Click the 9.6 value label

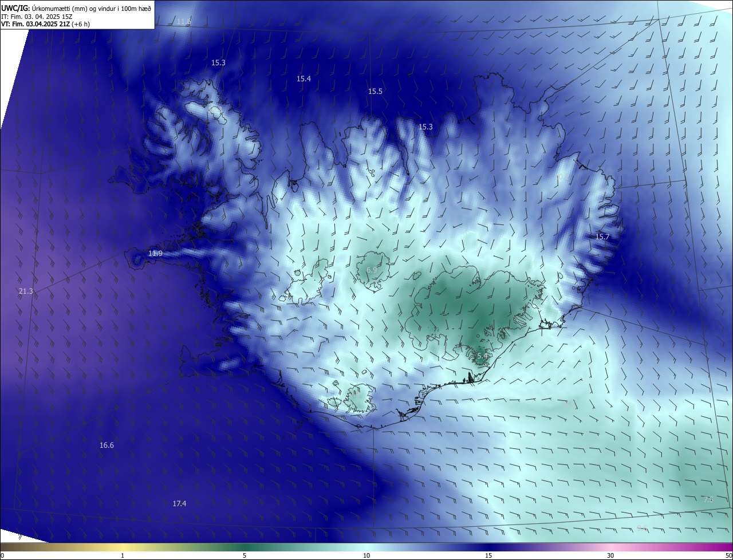click(642, 529)
